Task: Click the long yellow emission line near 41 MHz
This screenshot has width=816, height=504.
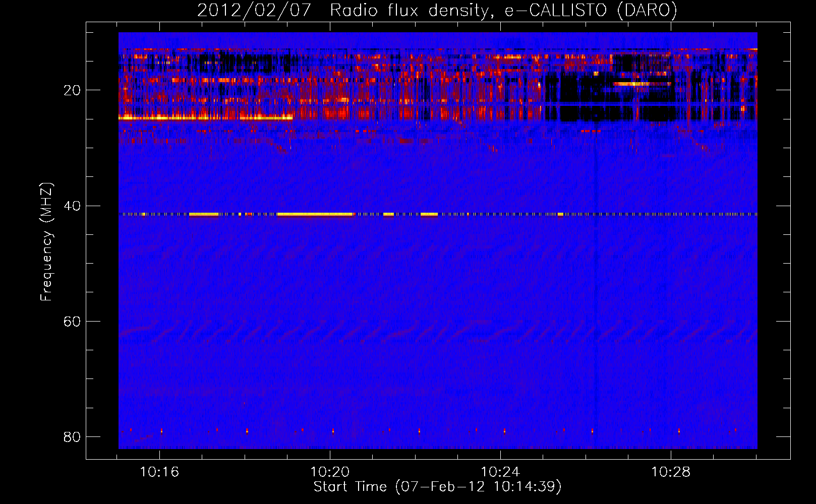Action: (315, 214)
